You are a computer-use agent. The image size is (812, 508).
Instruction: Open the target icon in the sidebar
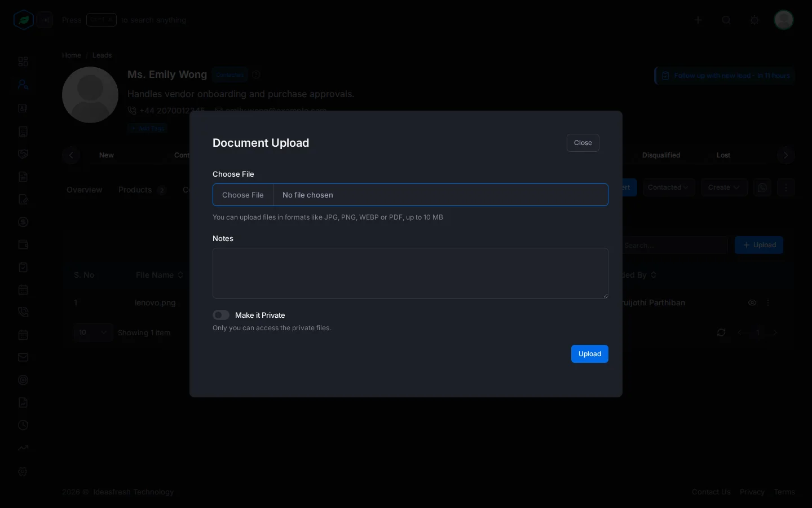click(x=23, y=380)
